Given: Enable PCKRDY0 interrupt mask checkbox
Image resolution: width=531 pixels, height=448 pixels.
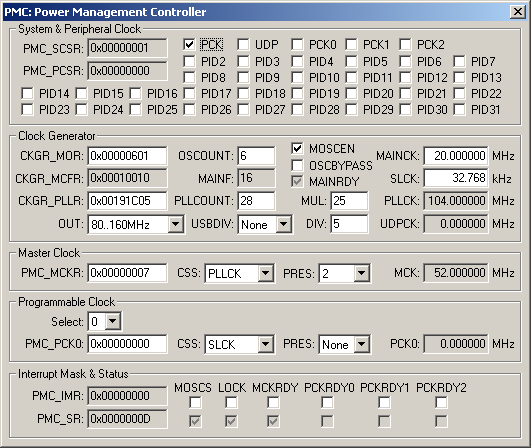Looking at the screenshot, I should tap(327, 403).
